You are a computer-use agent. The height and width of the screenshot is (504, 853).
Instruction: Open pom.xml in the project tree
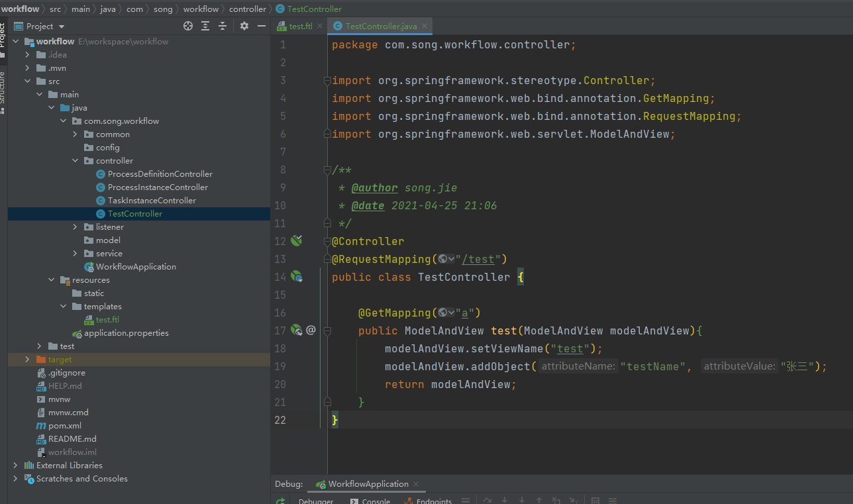pos(64,426)
